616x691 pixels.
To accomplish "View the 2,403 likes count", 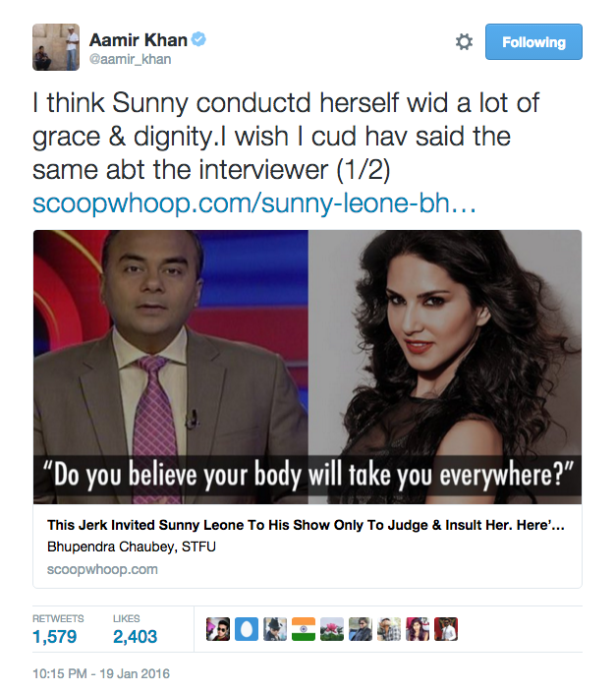I will point(135,636).
